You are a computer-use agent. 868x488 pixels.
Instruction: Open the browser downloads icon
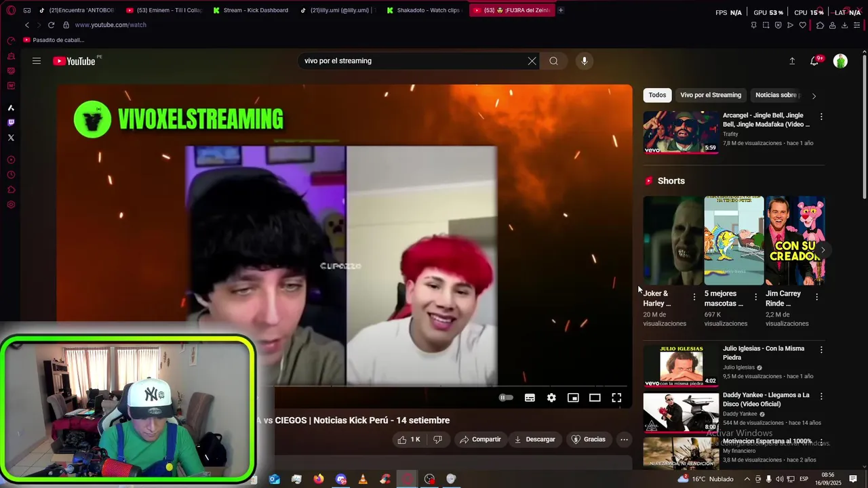844,25
